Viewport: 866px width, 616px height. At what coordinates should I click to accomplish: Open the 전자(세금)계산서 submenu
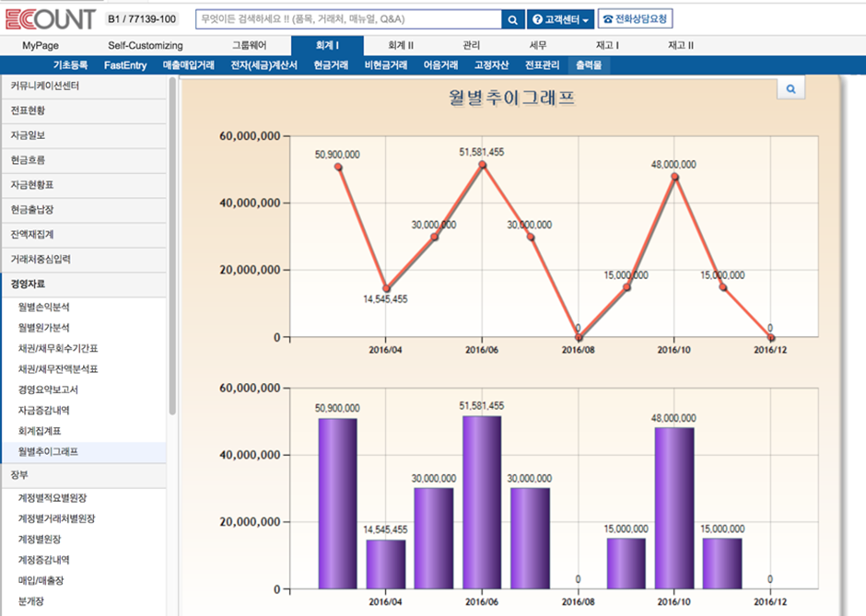tap(263, 65)
